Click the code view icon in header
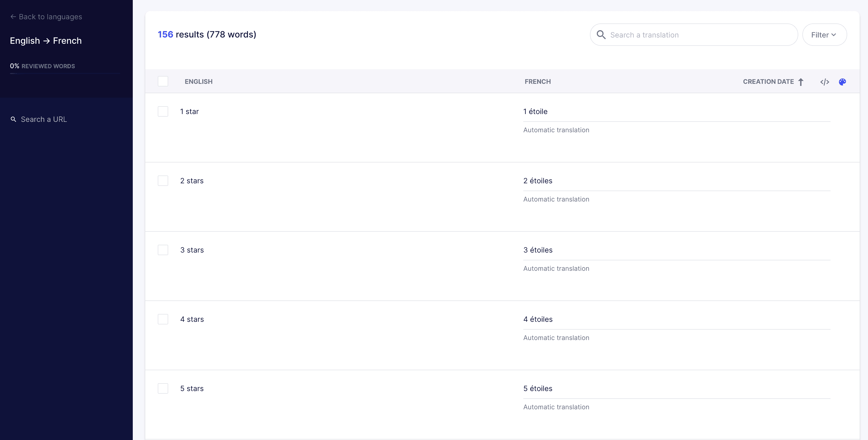 (825, 82)
